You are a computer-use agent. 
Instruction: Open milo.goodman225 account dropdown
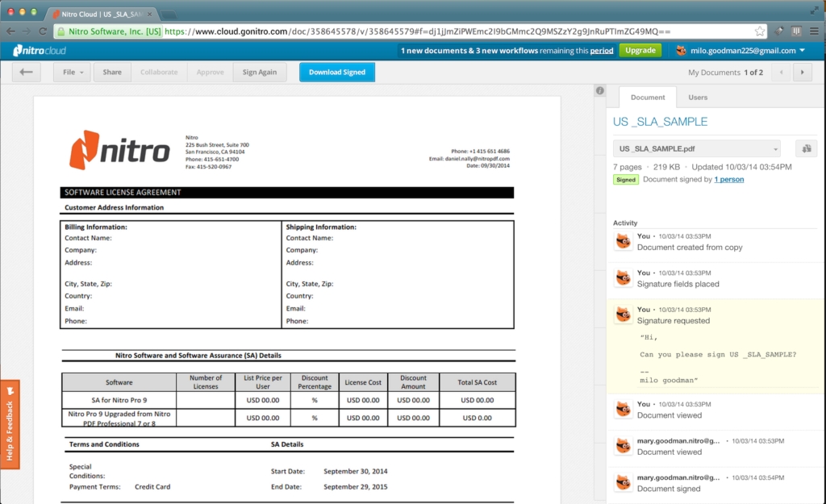point(740,51)
